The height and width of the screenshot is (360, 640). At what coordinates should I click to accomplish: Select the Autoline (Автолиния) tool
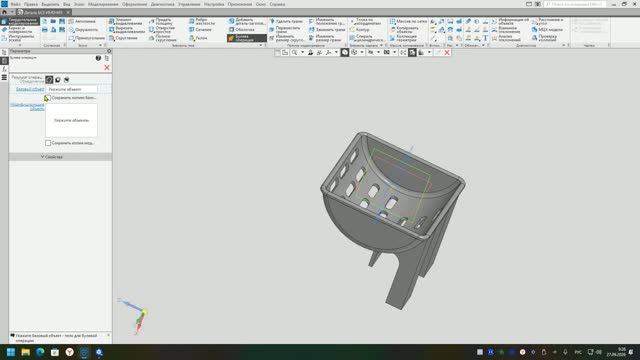coord(82,21)
